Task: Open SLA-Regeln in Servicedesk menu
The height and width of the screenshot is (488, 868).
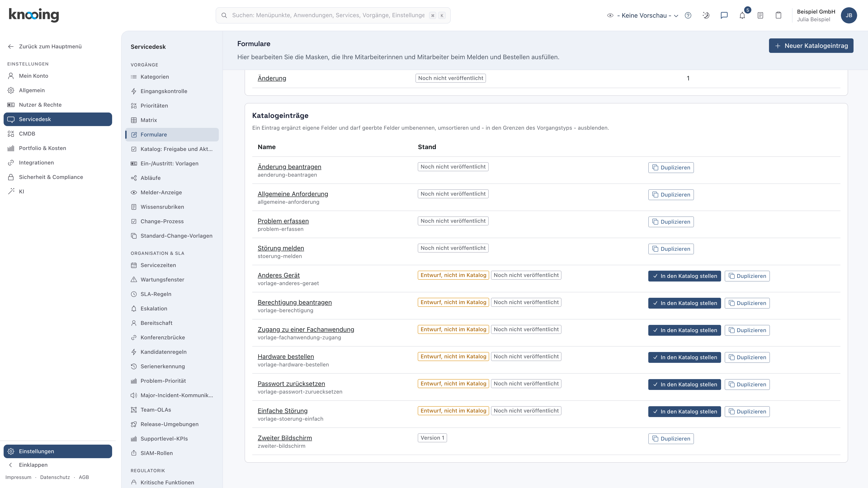Action: click(x=172, y=294)
